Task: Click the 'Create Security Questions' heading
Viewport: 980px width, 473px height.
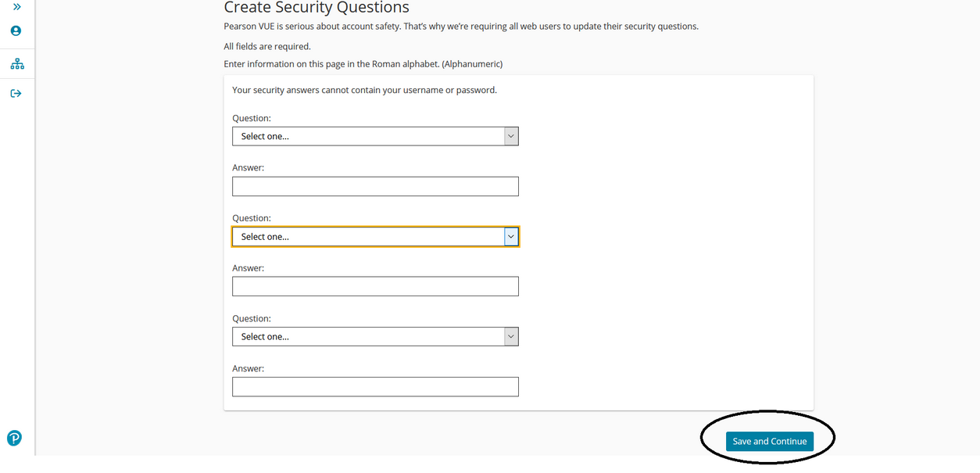Action: click(317, 8)
